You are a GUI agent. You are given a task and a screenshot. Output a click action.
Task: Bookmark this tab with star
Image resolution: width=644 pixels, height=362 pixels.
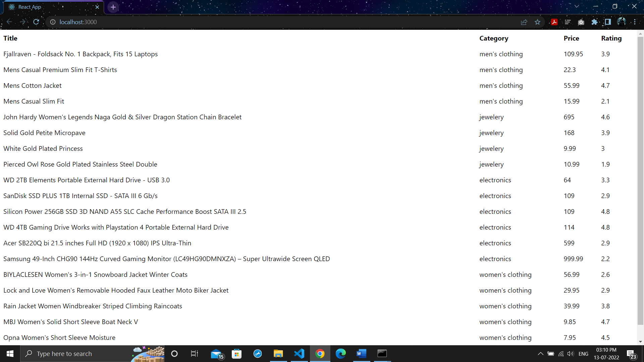(538, 22)
